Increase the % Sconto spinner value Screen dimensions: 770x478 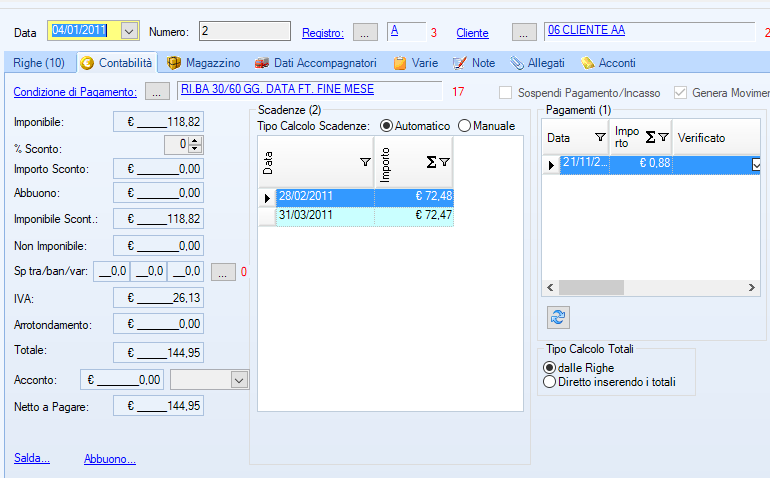pyautogui.click(x=196, y=142)
